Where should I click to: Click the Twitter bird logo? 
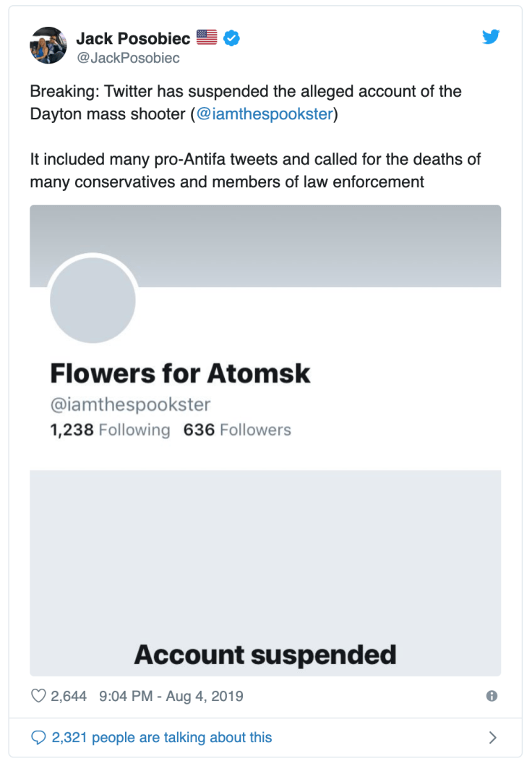pyautogui.click(x=492, y=36)
